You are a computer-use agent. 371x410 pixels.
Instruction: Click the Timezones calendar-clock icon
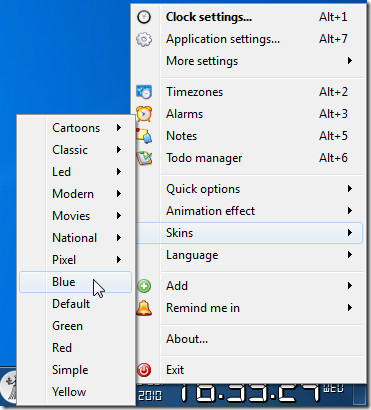click(144, 92)
